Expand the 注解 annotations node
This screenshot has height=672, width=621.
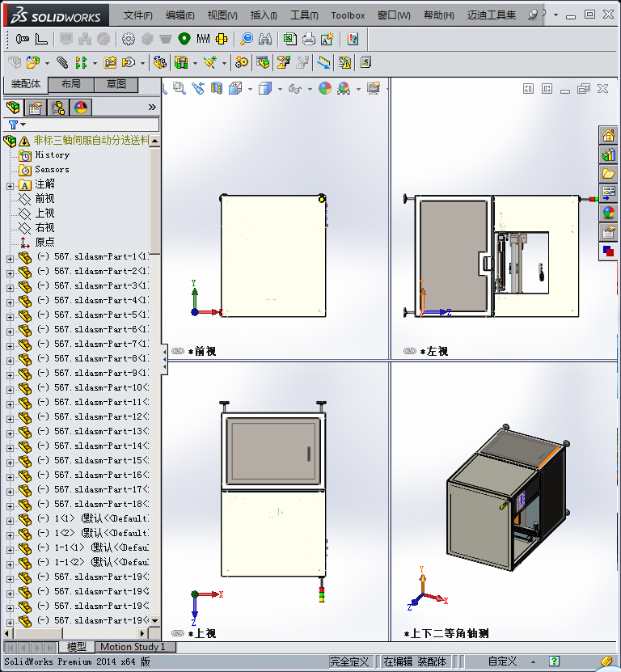point(10,186)
